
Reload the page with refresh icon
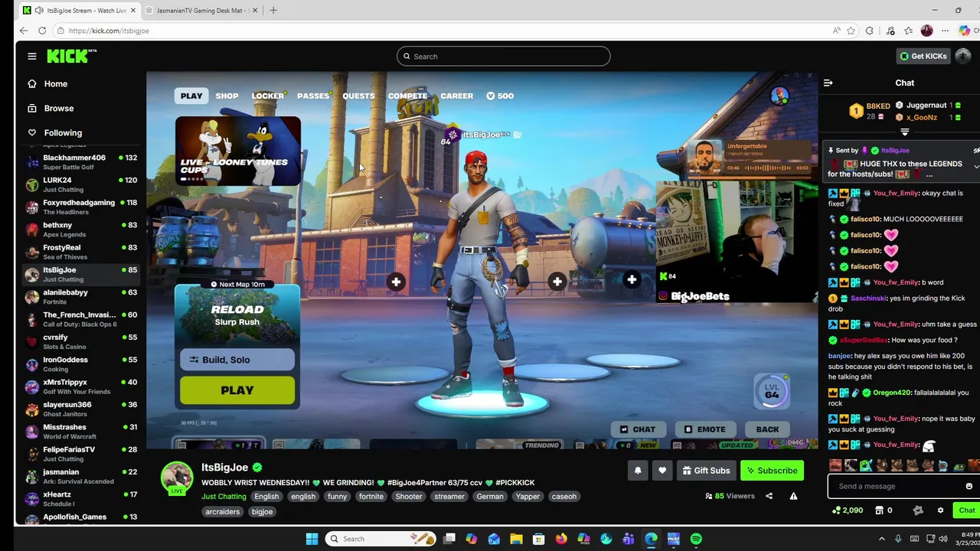[42, 31]
